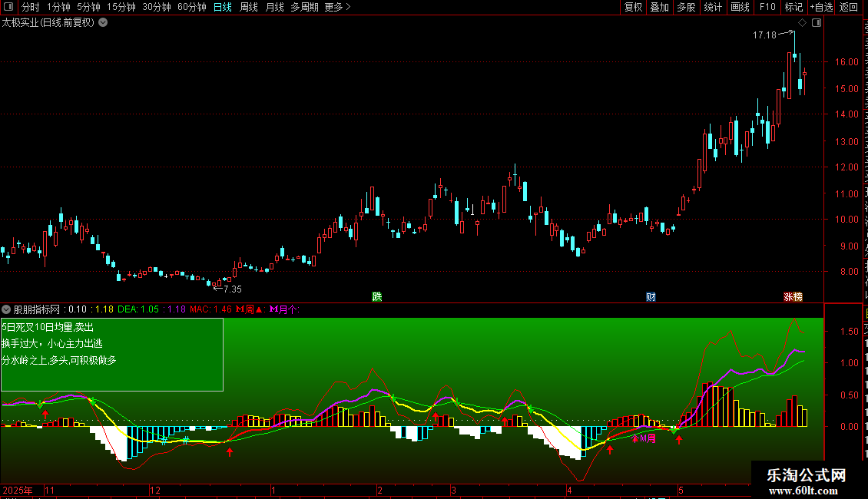Select the 60分钟 period tab
Image resolution: width=868 pixels, height=499 pixels.
(x=192, y=7)
